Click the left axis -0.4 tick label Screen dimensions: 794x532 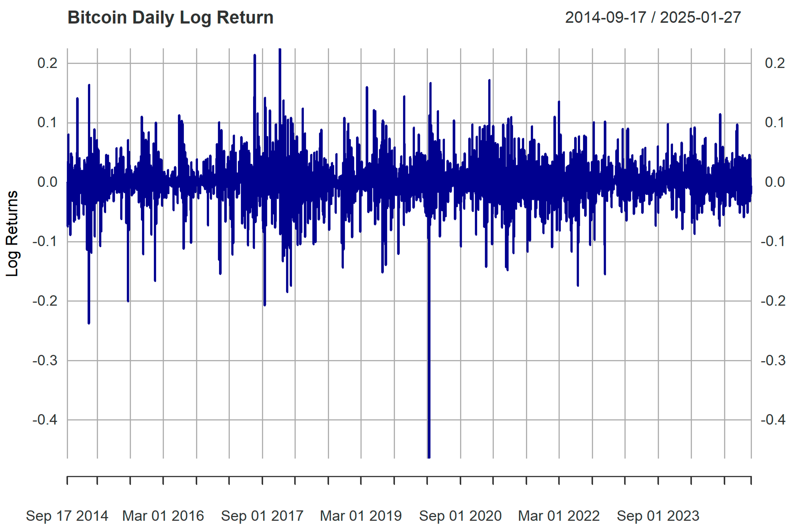tap(45, 420)
